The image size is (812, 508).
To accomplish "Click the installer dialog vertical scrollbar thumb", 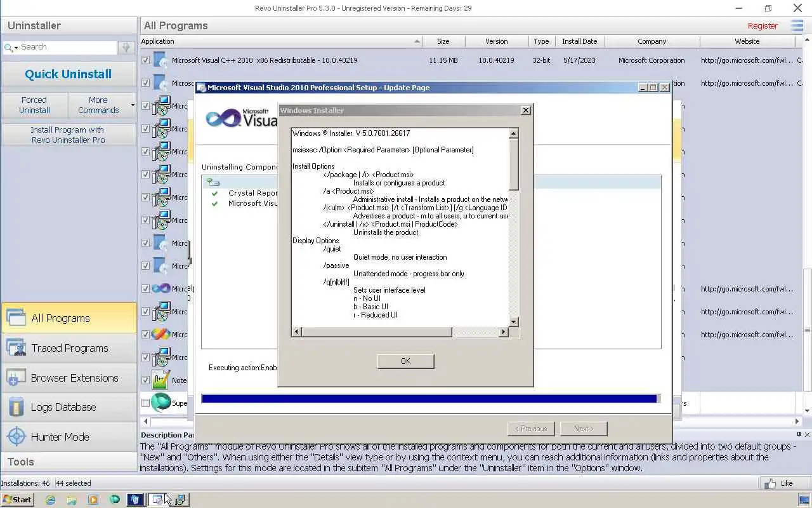I will pos(513,164).
